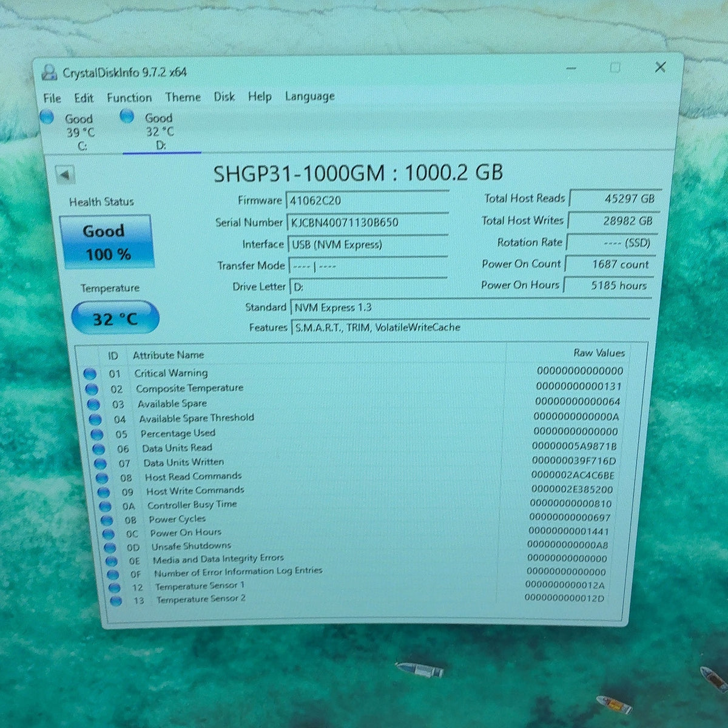Click the status circle for Percentage Used
Viewport: 728px width, 728px height.
97,435
